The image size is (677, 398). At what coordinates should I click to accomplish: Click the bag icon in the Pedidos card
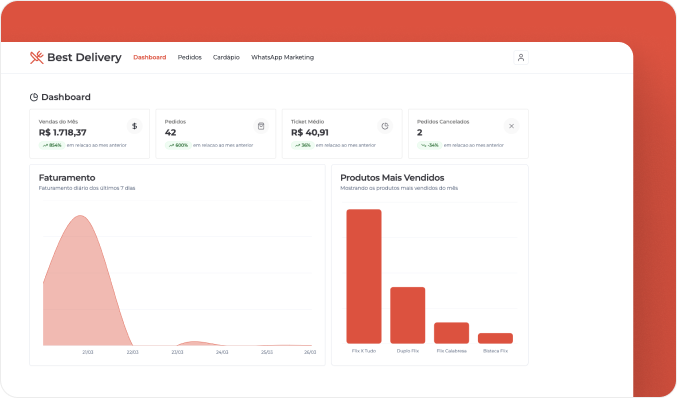261,126
